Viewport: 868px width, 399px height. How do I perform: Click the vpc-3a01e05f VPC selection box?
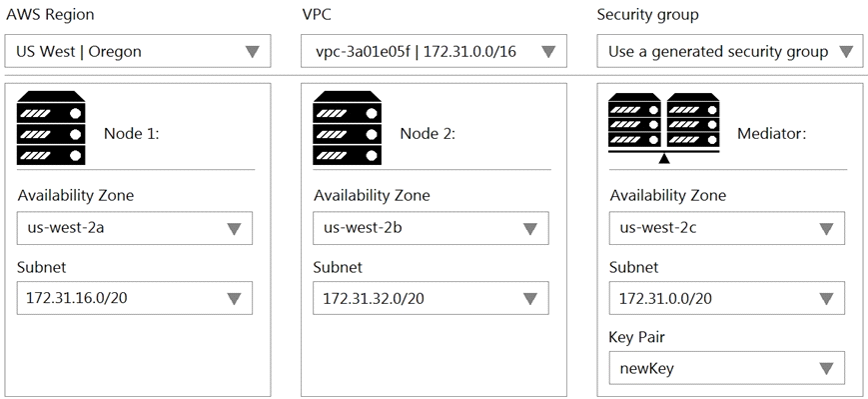click(434, 51)
